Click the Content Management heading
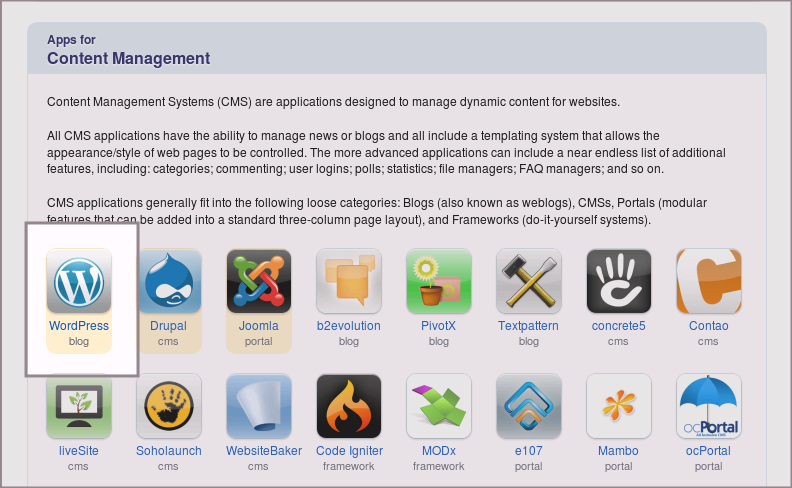The height and width of the screenshot is (488, 792). click(x=128, y=58)
